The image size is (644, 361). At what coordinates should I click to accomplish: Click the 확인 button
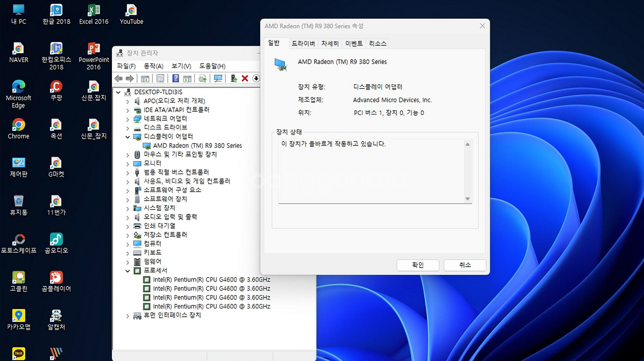417,265
